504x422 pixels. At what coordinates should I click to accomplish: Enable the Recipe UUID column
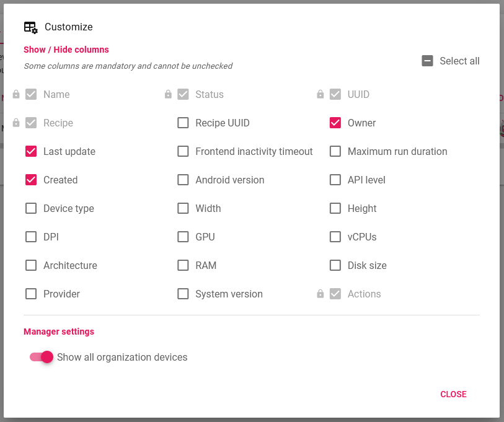coord(183,123)
